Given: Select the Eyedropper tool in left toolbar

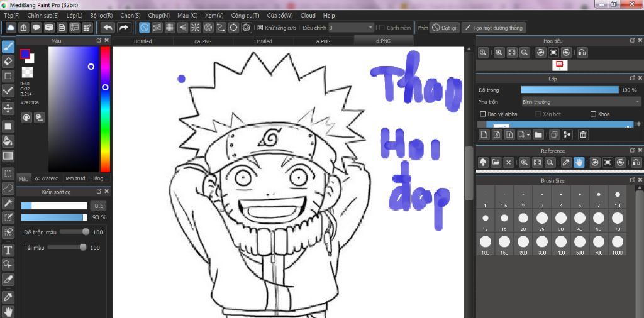Looking at the screenshot, I should point(8,296).
